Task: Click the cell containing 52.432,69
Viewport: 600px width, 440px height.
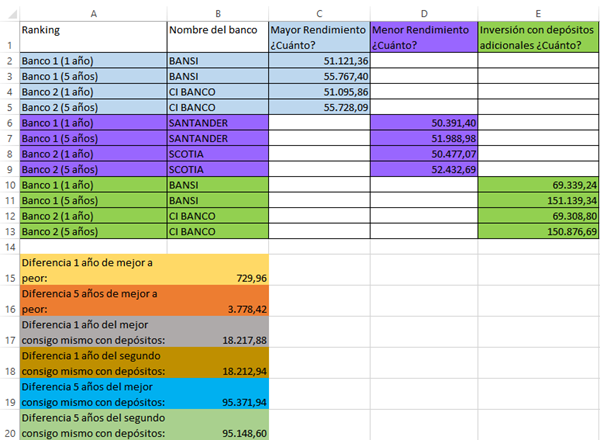Action: coord(423,168)
